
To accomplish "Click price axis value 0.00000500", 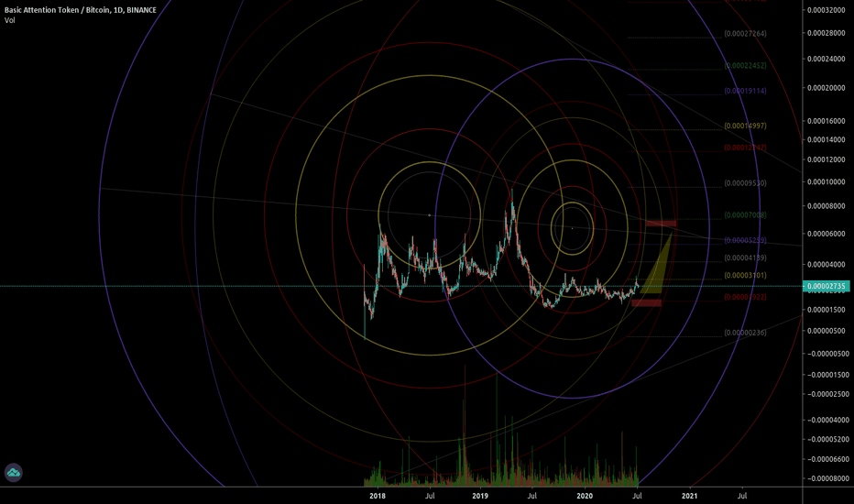I will [827, 332].
